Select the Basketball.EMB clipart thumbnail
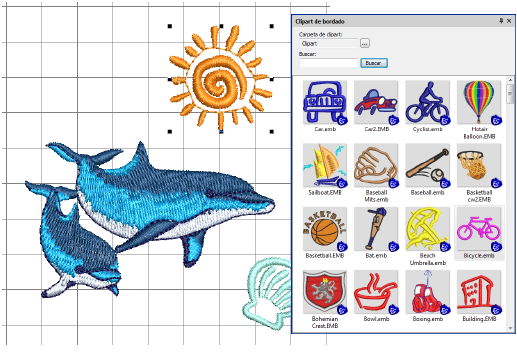The image size is (517, 361). pos(325,229)
